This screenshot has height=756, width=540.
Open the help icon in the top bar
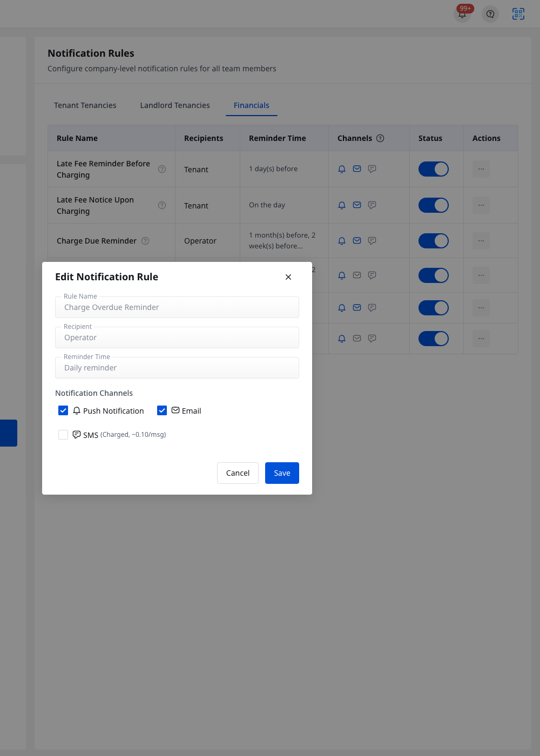click(x=490, y=14)
